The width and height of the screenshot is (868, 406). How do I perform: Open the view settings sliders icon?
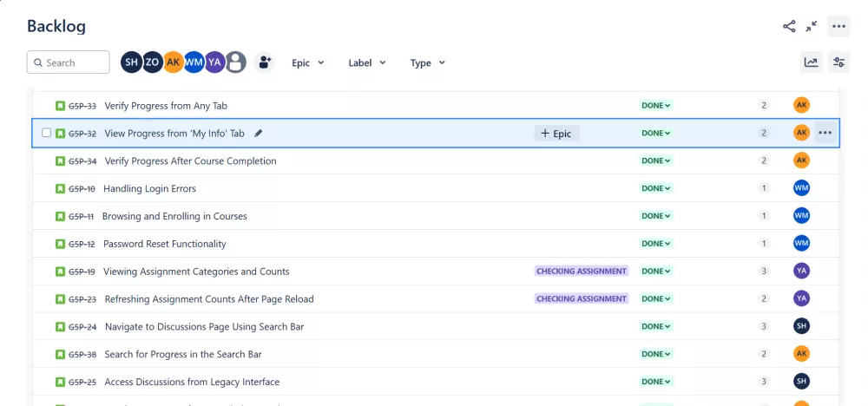pyautogui.click(x=838, y=62)
